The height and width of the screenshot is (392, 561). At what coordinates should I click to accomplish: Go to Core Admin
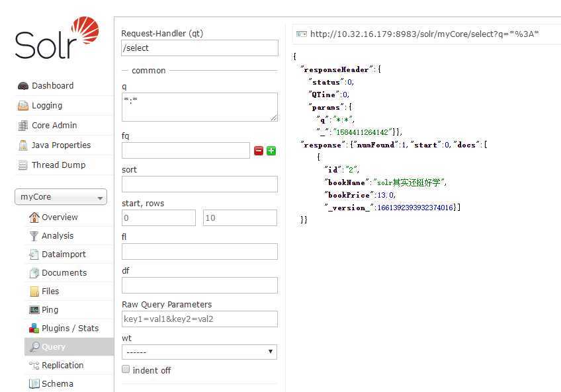tap(54, 126)
